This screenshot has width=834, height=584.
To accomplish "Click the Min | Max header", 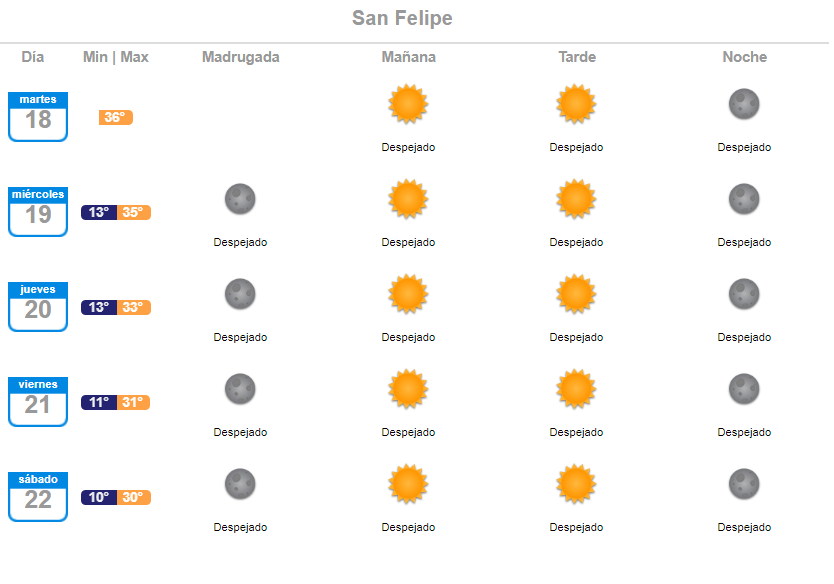I will pyautogui.click(x=115, y=57).
